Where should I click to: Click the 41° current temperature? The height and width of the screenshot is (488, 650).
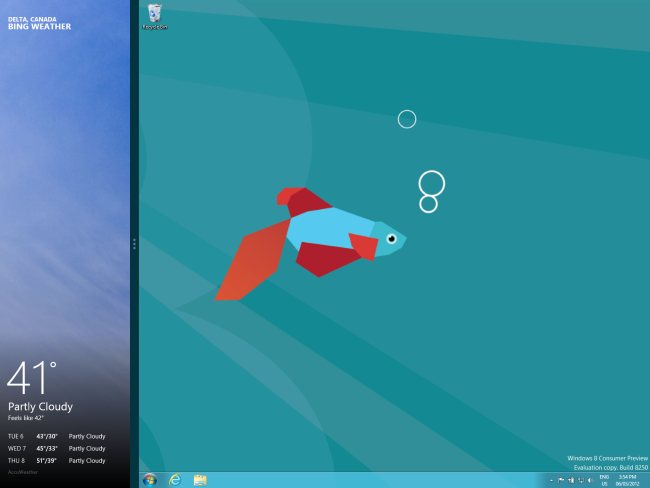(x=32, y=377)
